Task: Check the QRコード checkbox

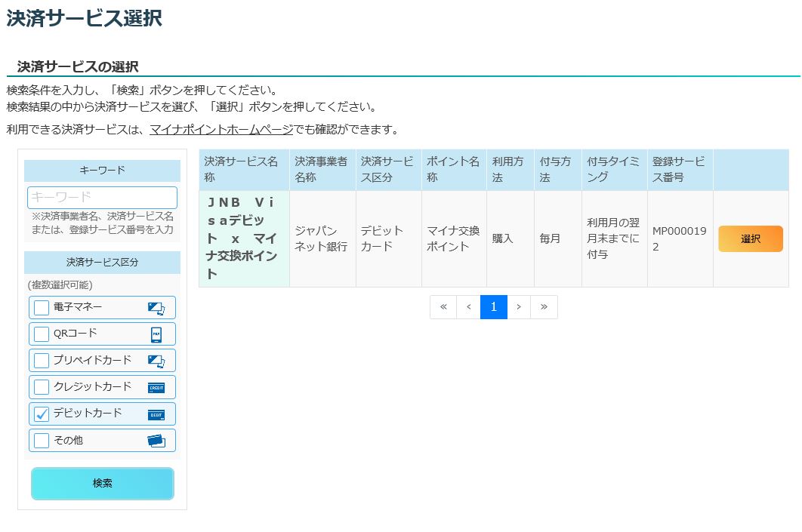Action: [x=42, y=334]
